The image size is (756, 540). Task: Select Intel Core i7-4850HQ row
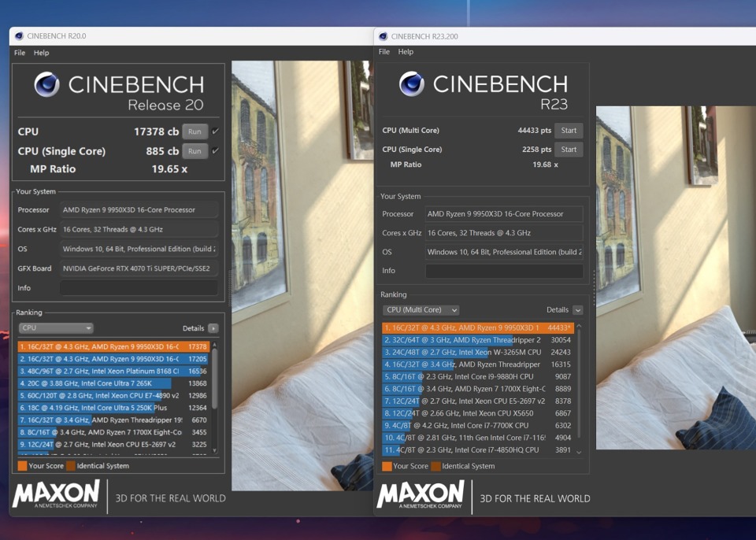click(478, 449)
